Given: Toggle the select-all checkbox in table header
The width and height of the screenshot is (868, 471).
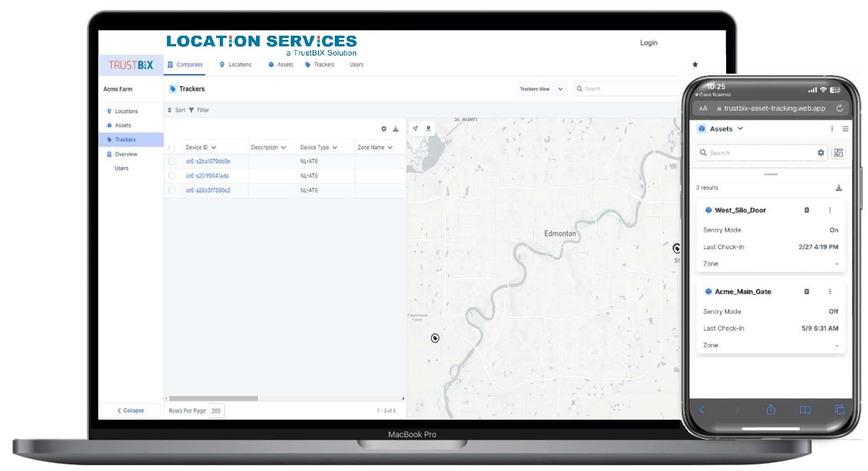Looking at the screenshot, I should [172, 147].
